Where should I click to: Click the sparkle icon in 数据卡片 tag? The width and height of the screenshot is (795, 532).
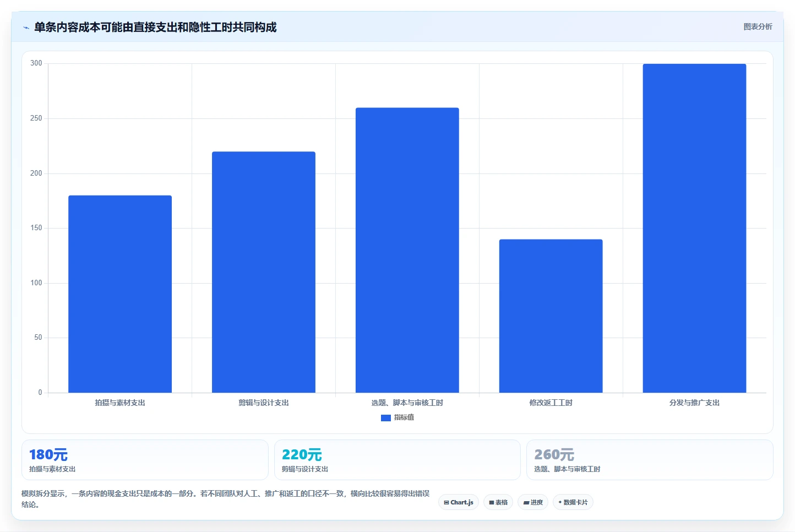click(560, 502)
